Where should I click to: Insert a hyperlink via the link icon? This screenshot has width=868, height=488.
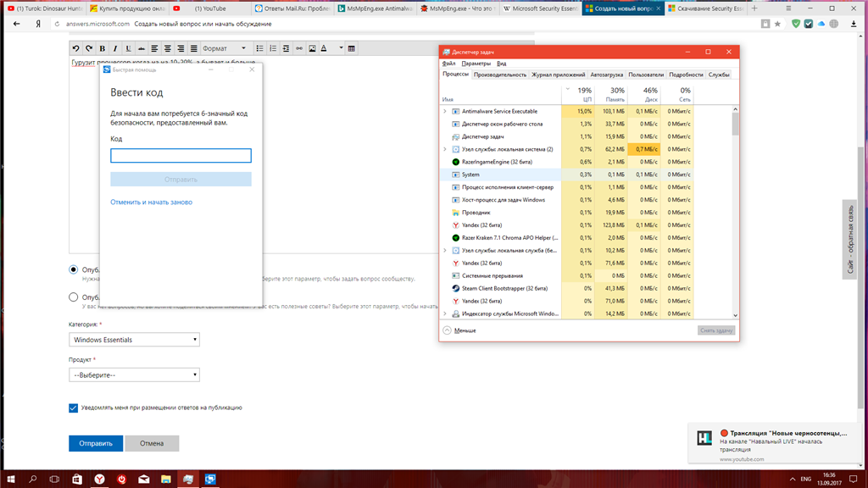coord(299,48)
